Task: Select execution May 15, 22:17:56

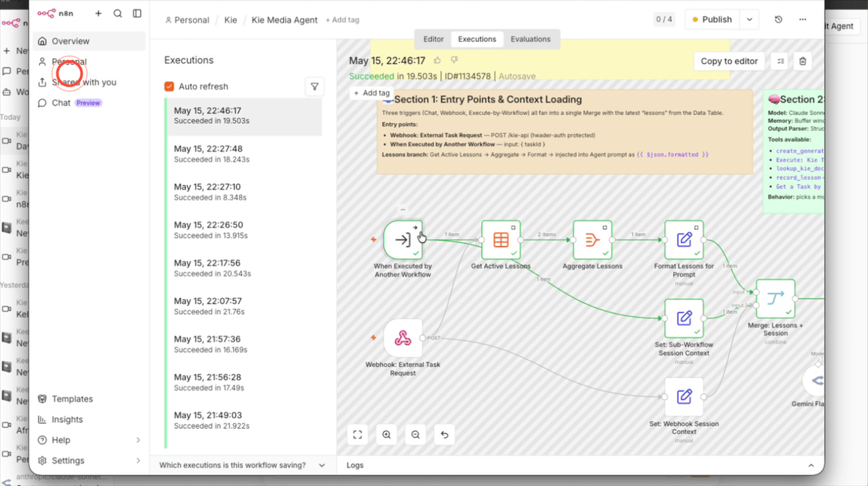Action: (244, 268)
